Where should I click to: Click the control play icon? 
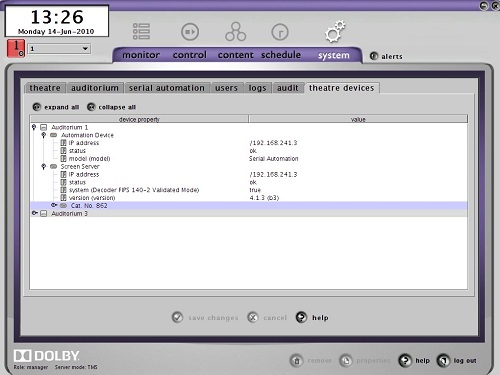pos(190,32)
